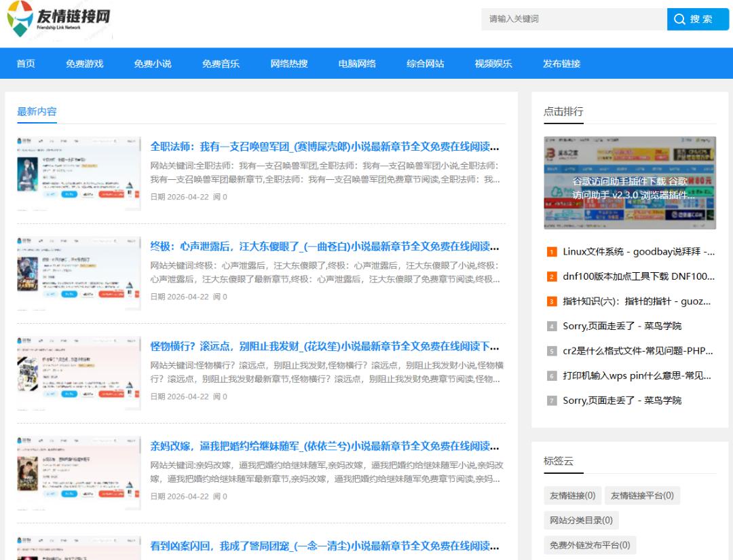Image resolution: width=733 pixels, height=560 pixels.
Task: Open the 谷歌访问助手 featured ranking image
Action: (x=629, y=183)
